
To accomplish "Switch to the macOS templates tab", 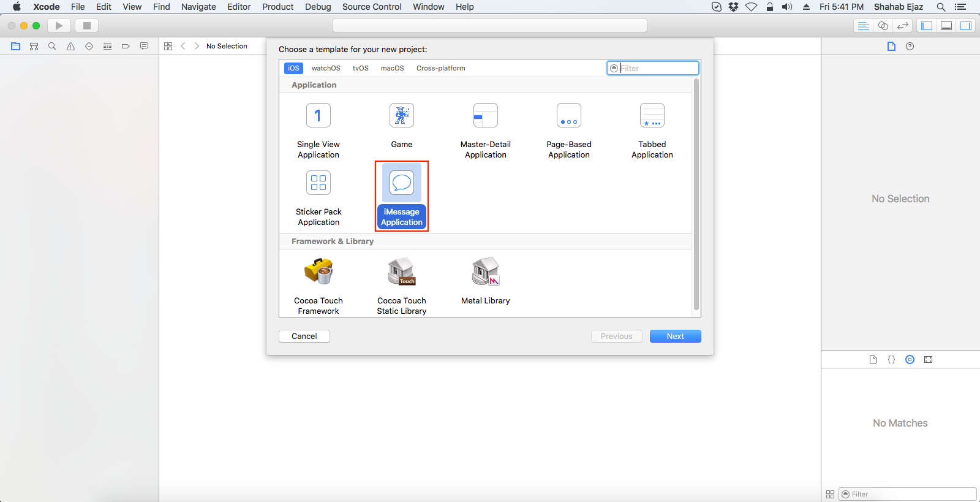I will (393, 68).
